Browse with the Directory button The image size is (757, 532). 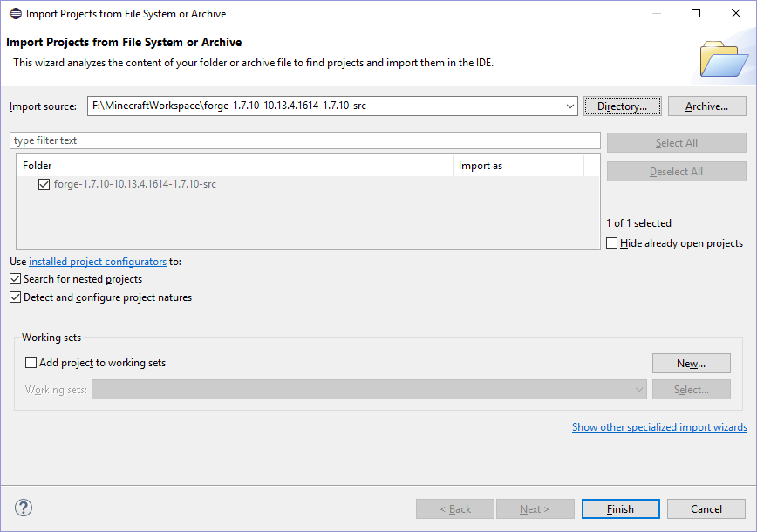point(622,106)
